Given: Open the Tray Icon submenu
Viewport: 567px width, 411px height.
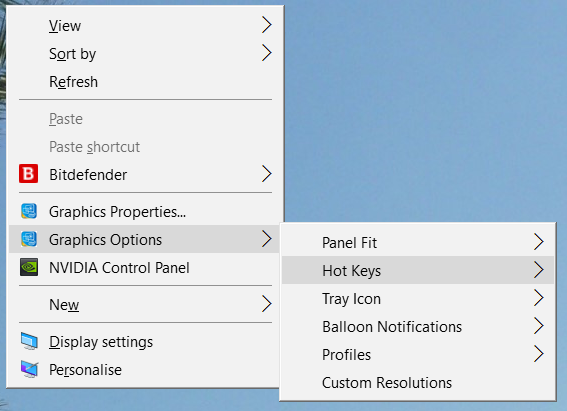Looking at the screenshot, I should click(418, 298).
